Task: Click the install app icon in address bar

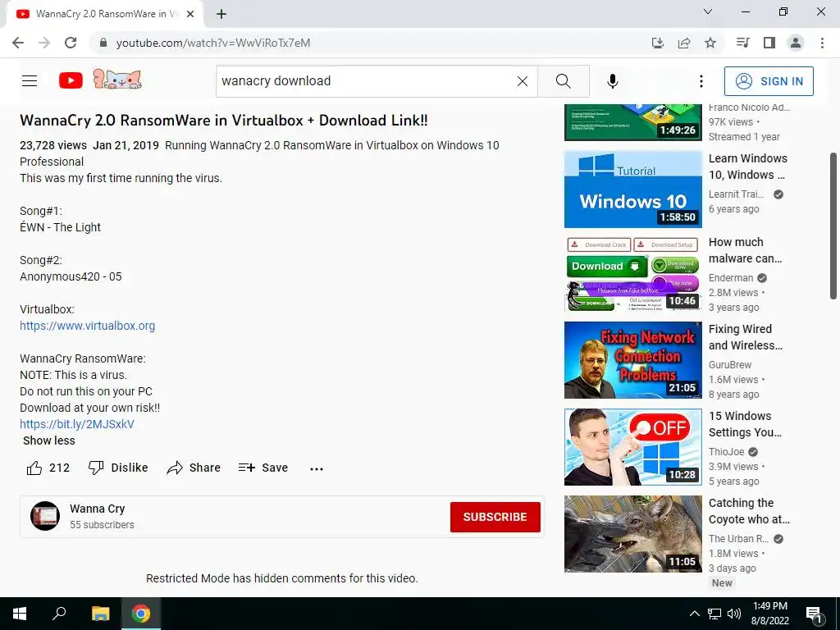Action: (657, 43)
